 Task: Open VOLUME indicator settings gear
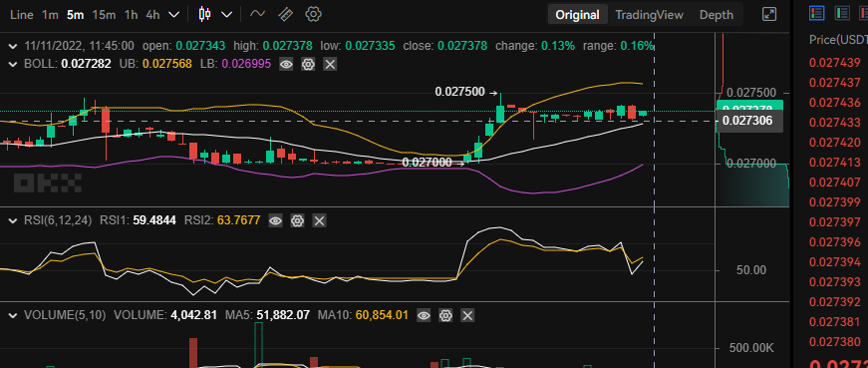click(445, 316)
